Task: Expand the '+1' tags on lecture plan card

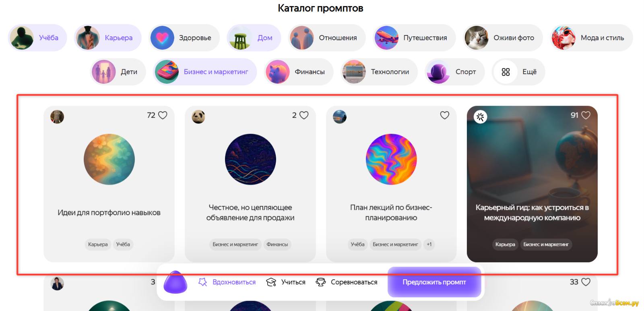Action: coord(429,244)
